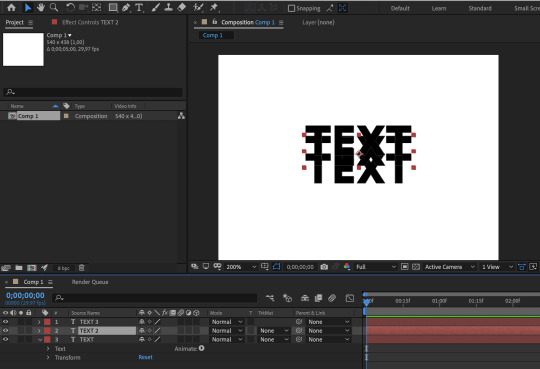Toggle mask and shape path visibility
This screenshot has width=540, height=369.
tap(277, 267)
